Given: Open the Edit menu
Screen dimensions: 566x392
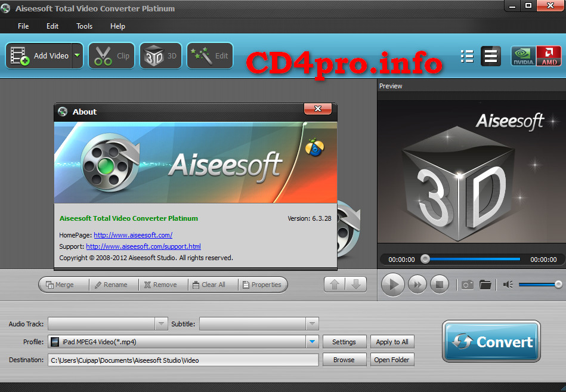Looking at the screenshot, I should click(x=52, y=26).
